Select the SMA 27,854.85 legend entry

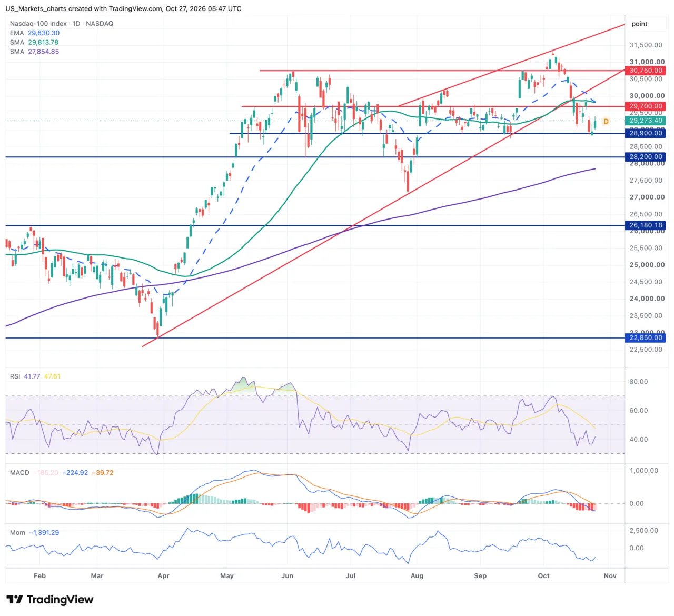pos(34,52)
